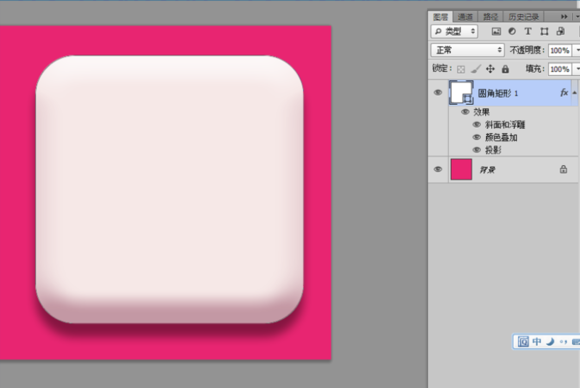This screenshot has width=580, height=388.
Task: Switch to the 通道 tab
Action: coord(465,17)
